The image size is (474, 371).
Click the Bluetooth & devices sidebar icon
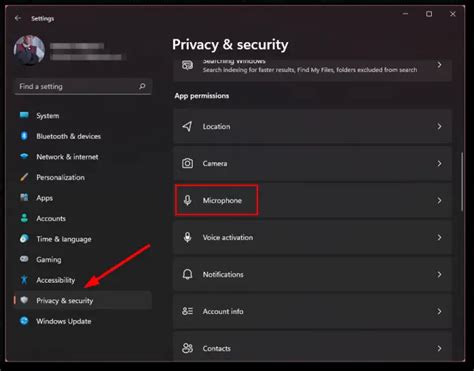click(24, 136)
